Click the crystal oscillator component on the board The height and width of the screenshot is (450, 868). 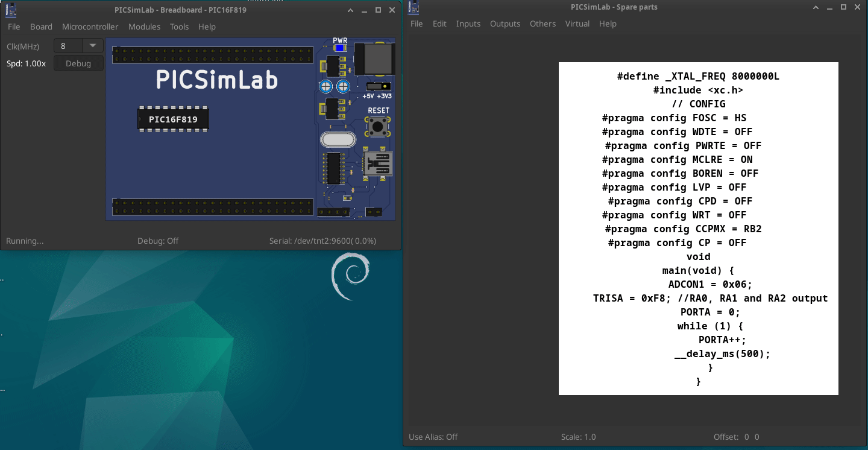click(338, 138)
